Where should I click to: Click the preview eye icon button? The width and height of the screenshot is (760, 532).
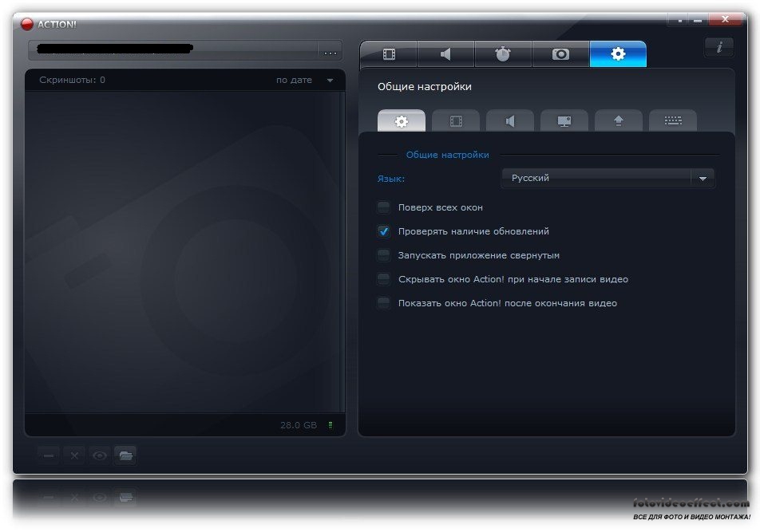(x=100, y=455)
